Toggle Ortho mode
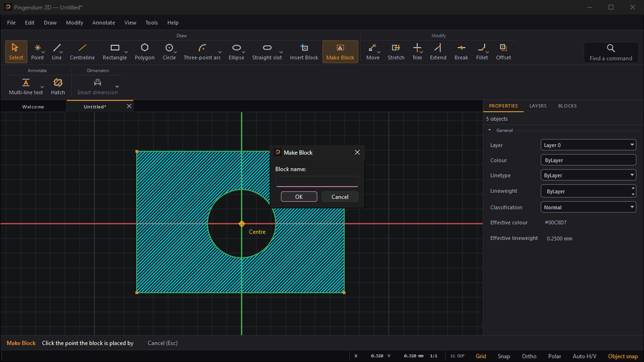This screenshot has height=362, width=644. 529,356
